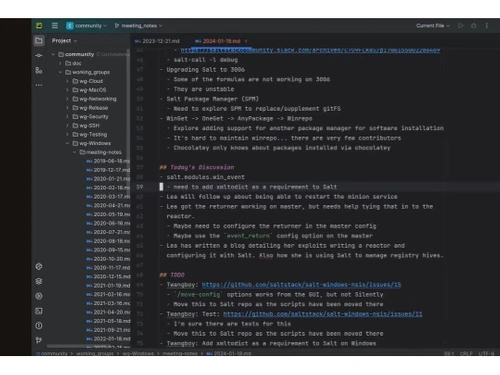This screenshot has height=375, width=500.
Task: Select 2020-07-21.md in project tree
Action: (108, 232)
